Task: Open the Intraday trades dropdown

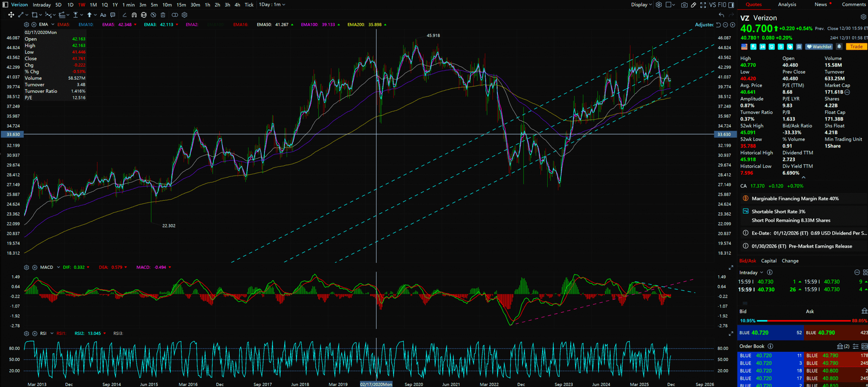Action: point(751,272)
